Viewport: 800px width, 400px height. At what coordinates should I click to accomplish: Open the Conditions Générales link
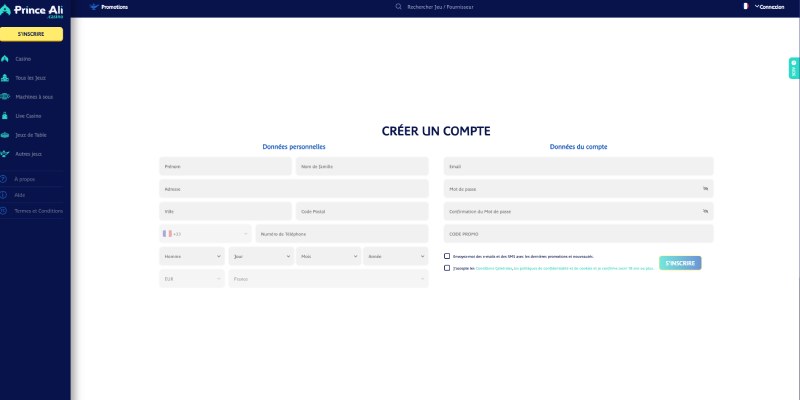pyautogui.click(x=494, y=268)
